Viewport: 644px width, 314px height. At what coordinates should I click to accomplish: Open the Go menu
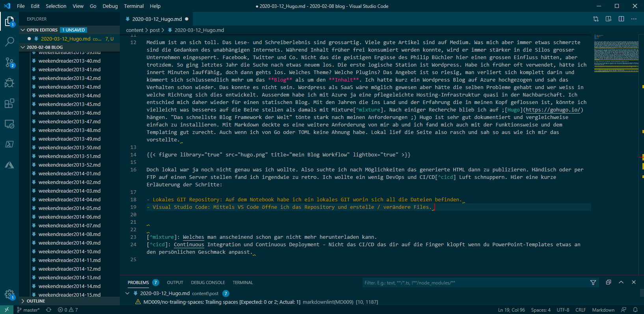pyautogui.click(x=93, y=6)
